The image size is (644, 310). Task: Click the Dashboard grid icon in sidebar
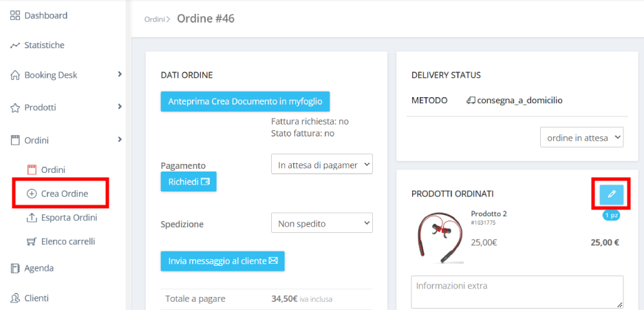pyautogui.click(x=15, y=15)
